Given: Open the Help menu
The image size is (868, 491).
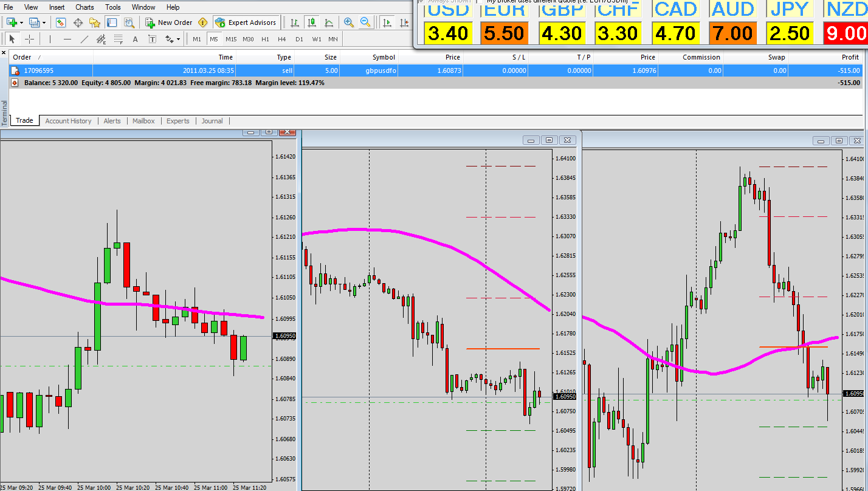Looking at the screenshot, I should click(x=173, y=7).
